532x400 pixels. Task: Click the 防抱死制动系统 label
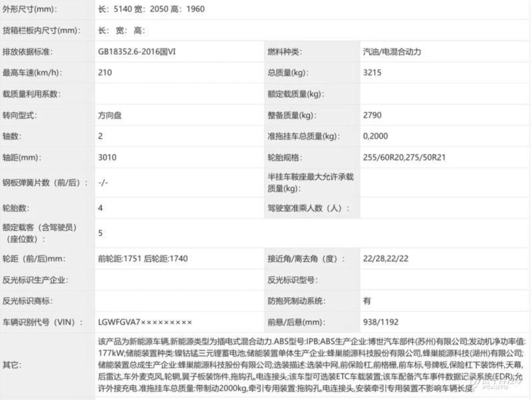(x=296, y=301)
